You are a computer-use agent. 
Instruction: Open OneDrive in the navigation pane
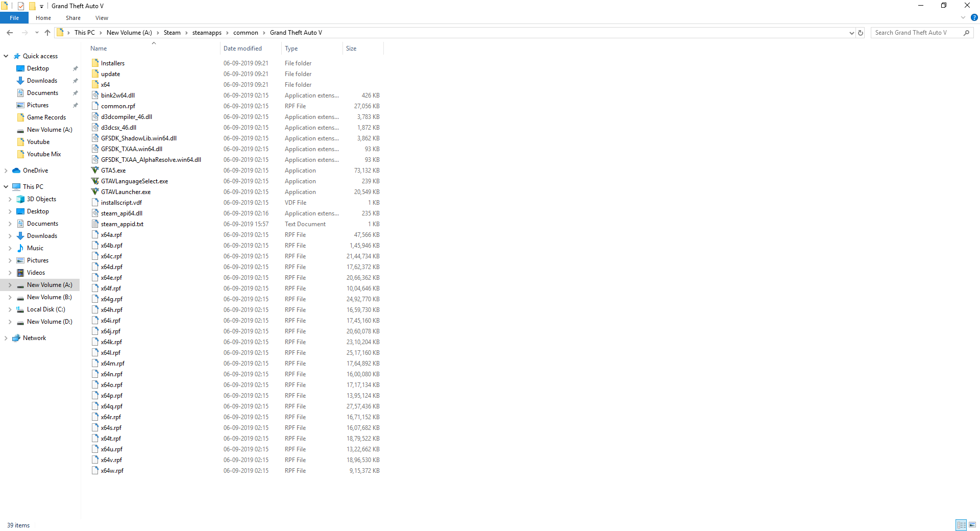pos(35,171)
